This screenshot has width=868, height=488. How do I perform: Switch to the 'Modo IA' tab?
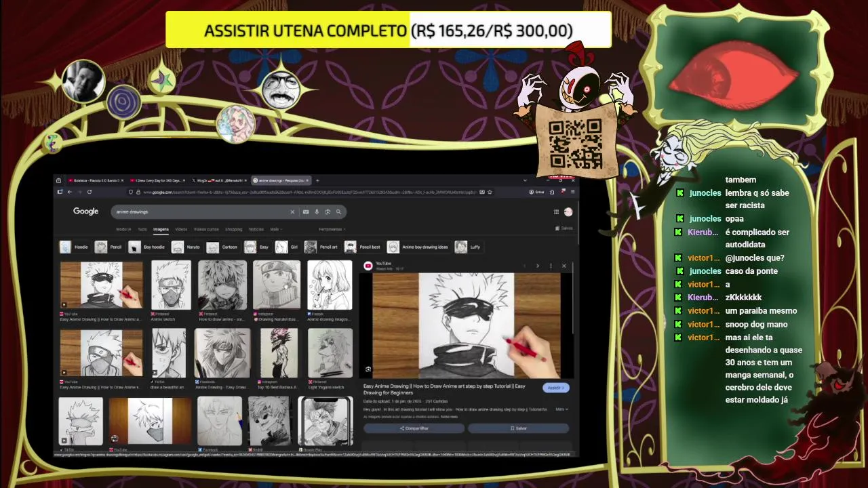123,229
